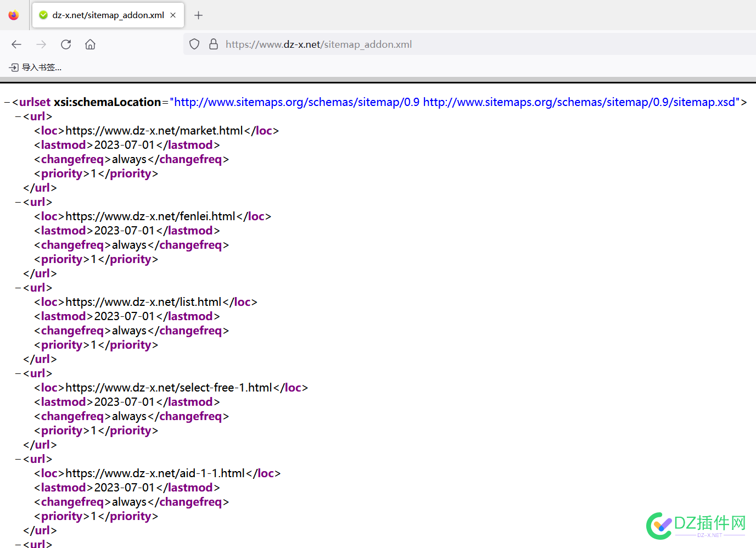
Task: Click the market.html loc URL text
Action: point(154,131)
